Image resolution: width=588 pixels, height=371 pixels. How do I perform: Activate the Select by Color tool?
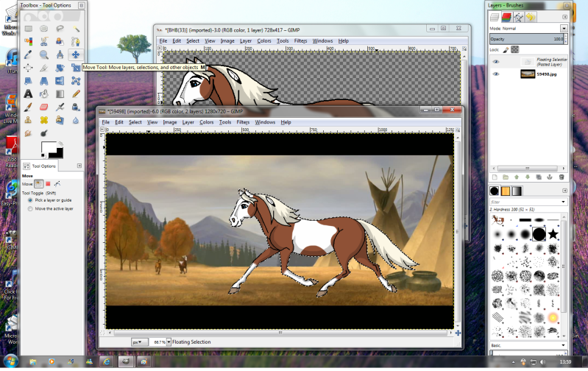pos(28,42)
